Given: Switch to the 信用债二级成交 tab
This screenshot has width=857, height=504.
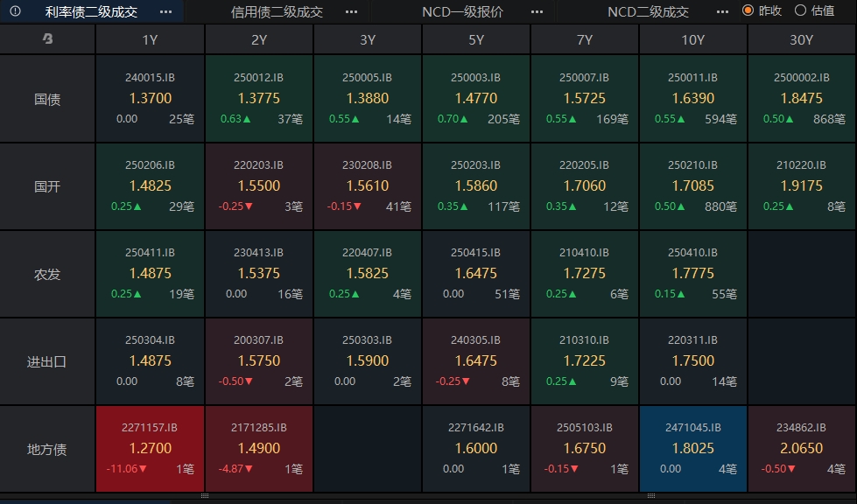Looking at the screenshot, I should (277, 12).
